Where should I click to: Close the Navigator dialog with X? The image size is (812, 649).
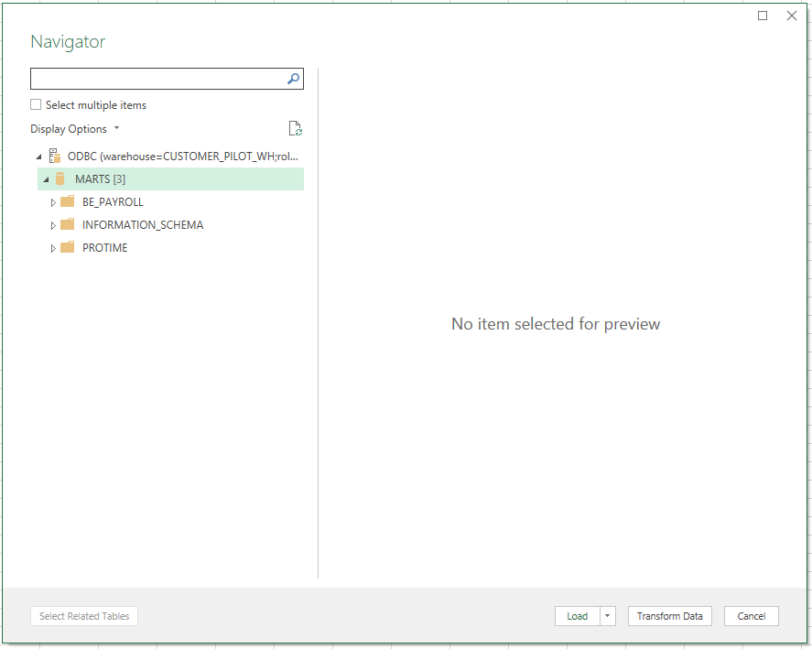click(791, 16)
